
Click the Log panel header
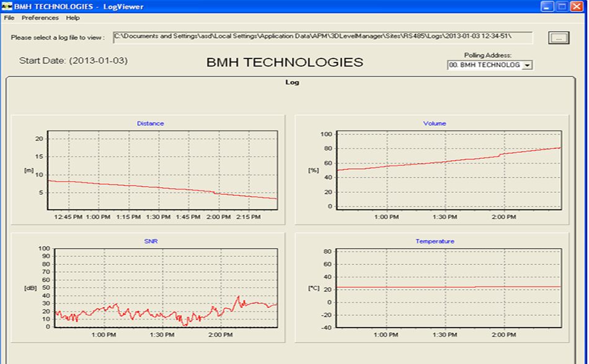292,82
